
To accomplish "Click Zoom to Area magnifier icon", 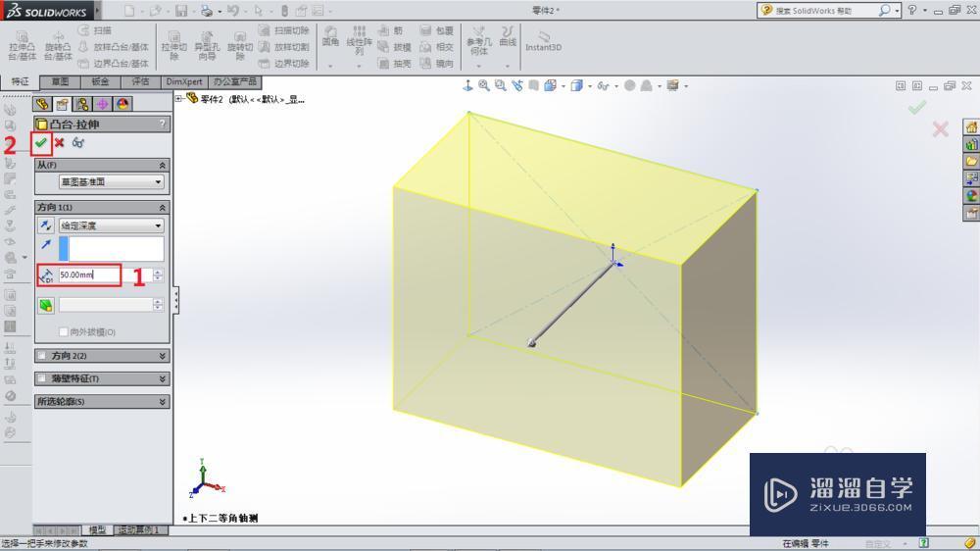I will (500, 85).
